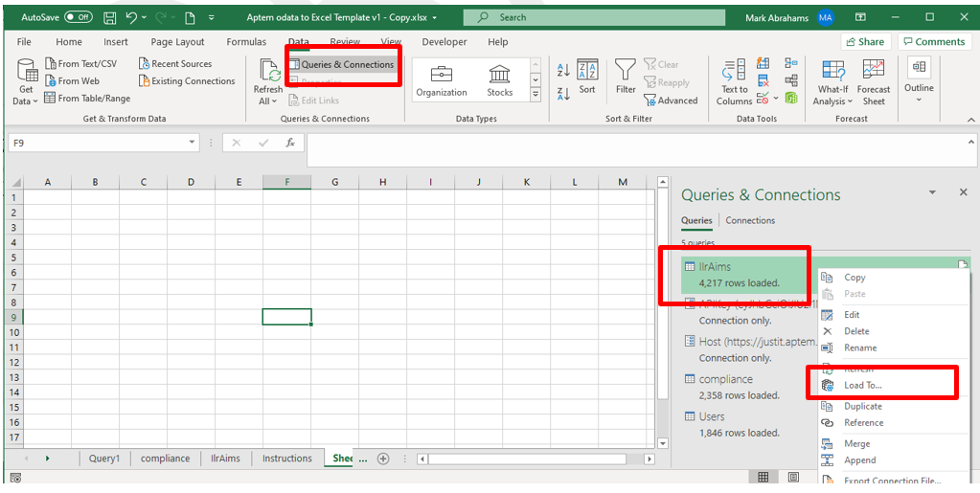This screenshot has width=980, height=493.
Task: Select the Stocks data type
Action: [x=499, y=81]
